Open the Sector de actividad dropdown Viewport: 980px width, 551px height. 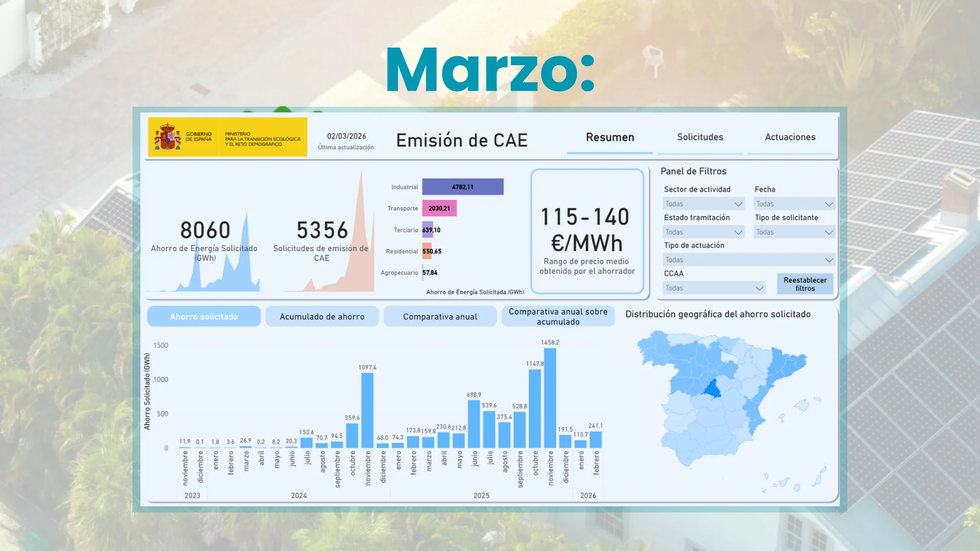703,203
